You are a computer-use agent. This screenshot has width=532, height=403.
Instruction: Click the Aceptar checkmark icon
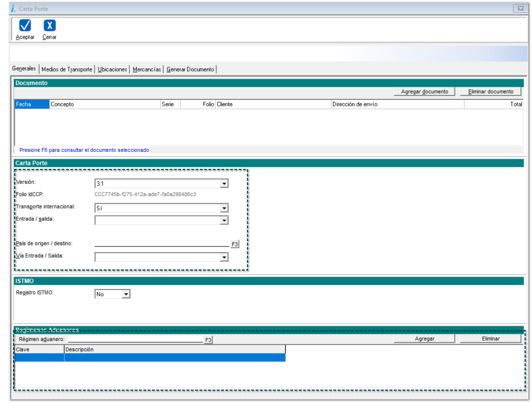tap(25, 26)
